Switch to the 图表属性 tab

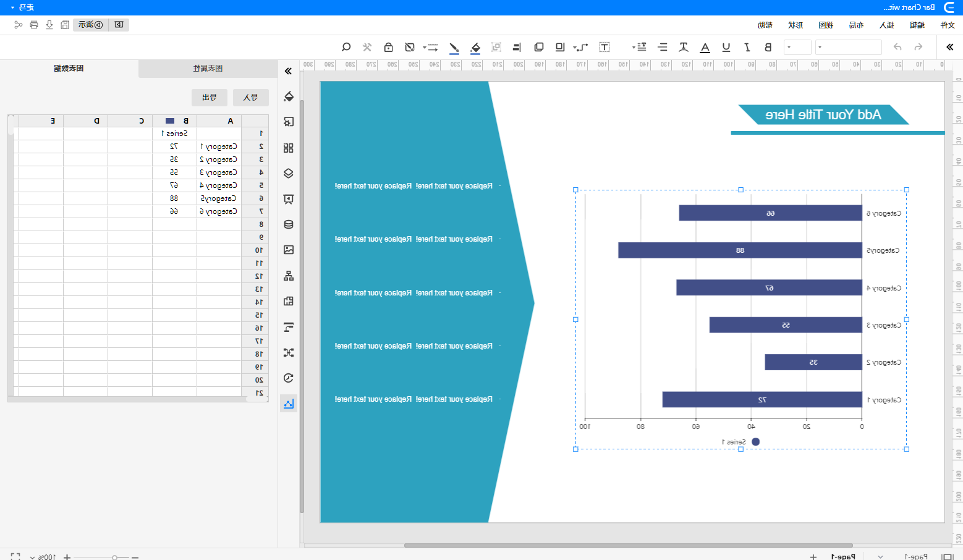tap(208, 69)
